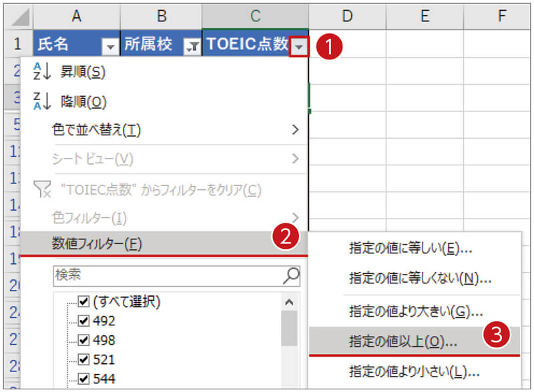The image size is (534, 392).
Task: Select 指定の値に等しい(E)... option
Action: click(415, 248)
